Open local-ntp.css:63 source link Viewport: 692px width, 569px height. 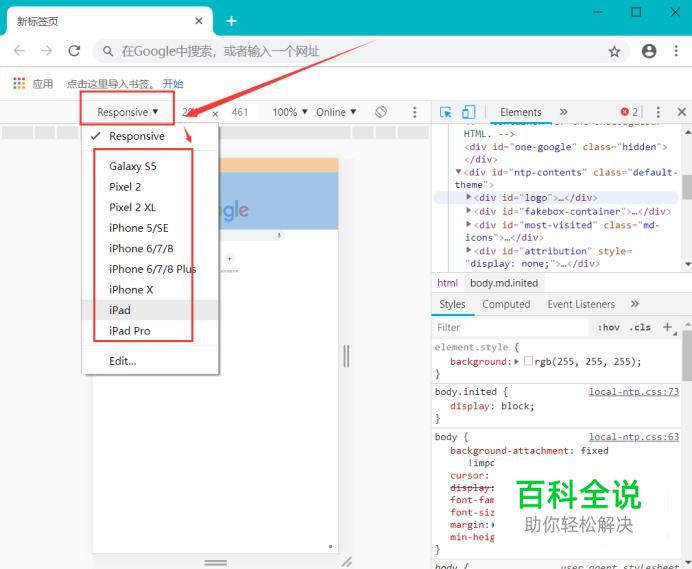634,437
